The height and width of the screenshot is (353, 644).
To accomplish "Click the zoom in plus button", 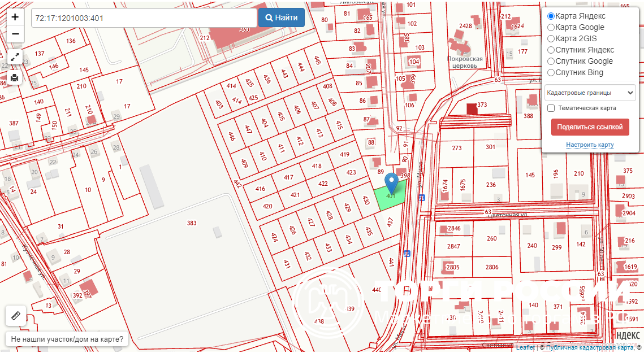I will click(15, 17).
